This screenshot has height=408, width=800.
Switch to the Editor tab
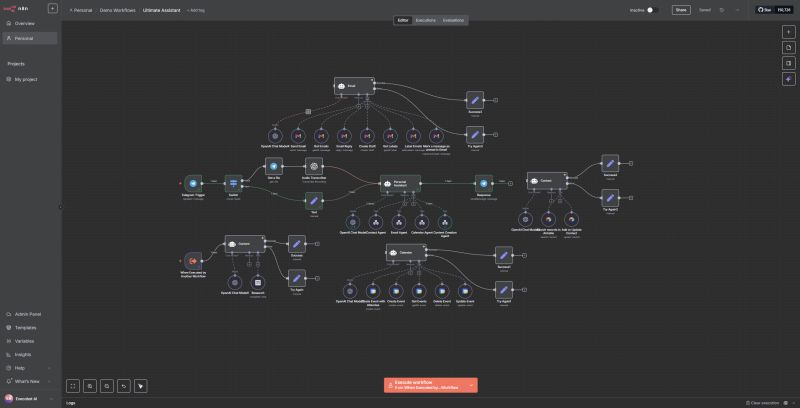point(403,20)
